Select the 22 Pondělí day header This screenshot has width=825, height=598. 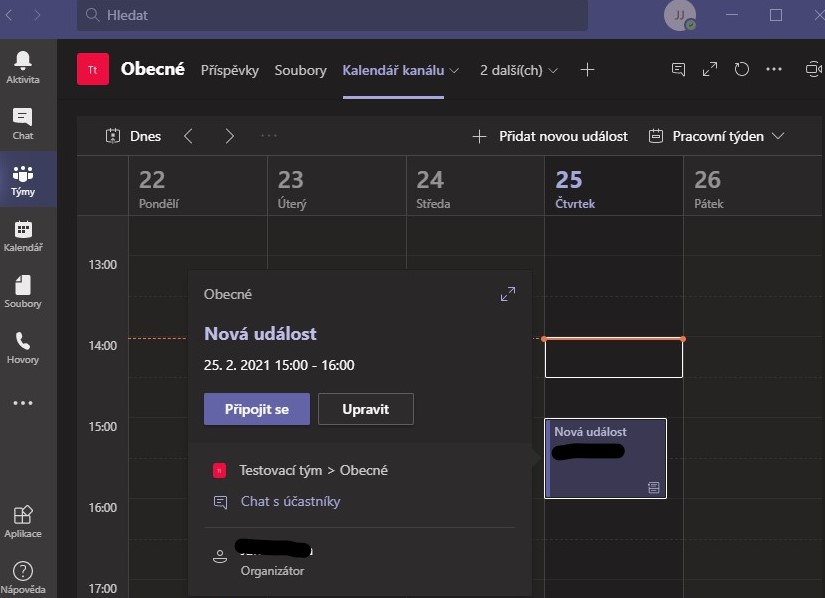tap(198, 187)
